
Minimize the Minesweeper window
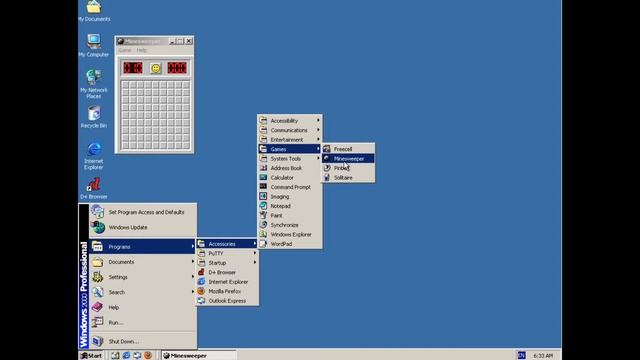pyautogui.click(x=172, y=41)
